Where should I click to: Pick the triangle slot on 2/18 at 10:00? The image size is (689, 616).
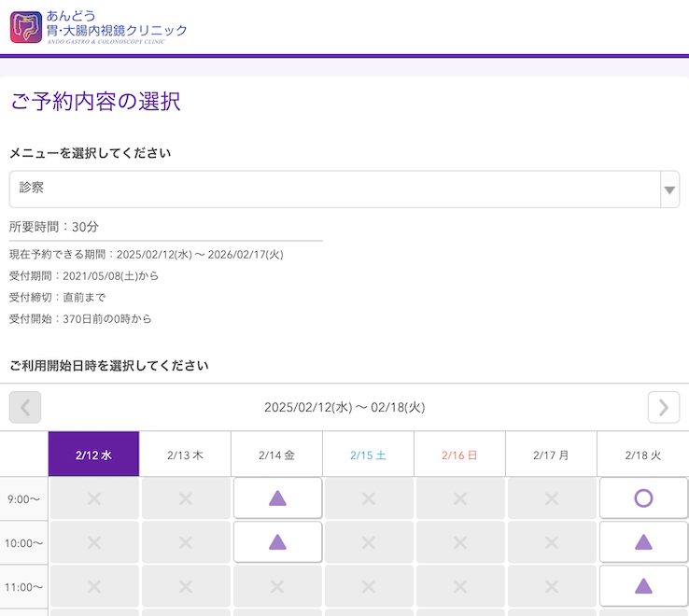coord(642,542)
